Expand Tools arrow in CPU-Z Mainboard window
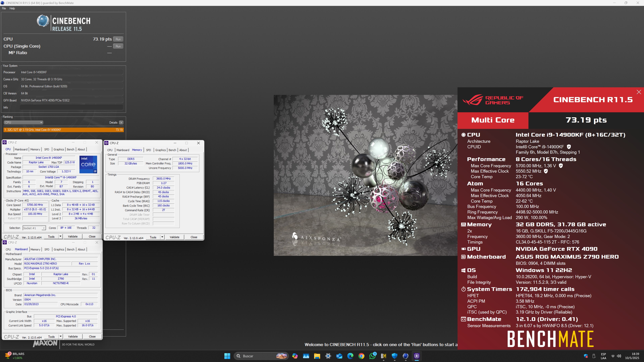The width and height of the screenshot is (644, 362). point(60,337)
